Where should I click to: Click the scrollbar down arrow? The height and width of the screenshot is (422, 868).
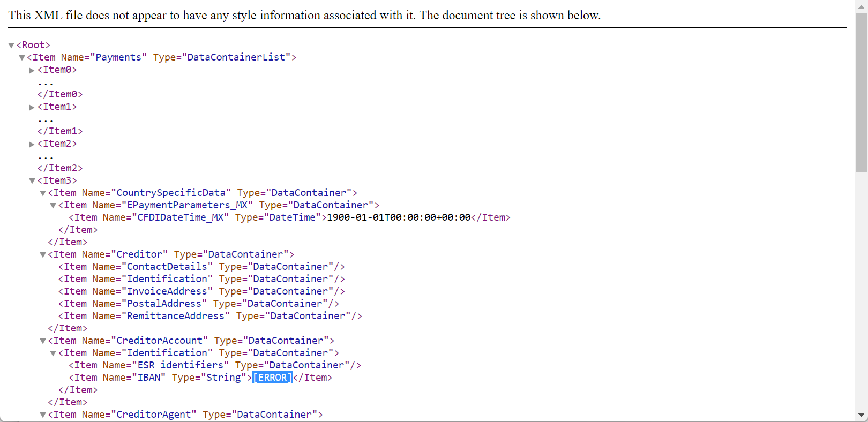[861, 415]
